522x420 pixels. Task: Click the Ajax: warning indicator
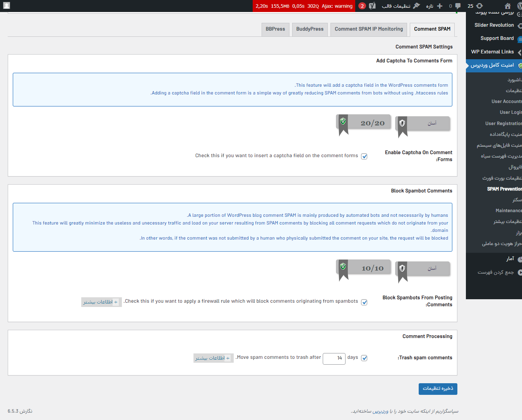click(337, 6)
